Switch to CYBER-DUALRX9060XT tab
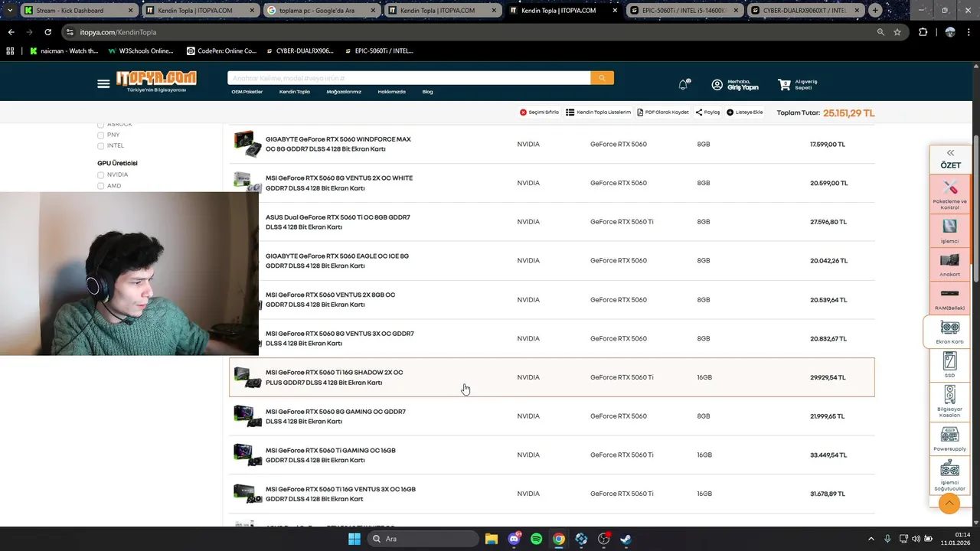The height and width of the screenshot is (551, 980). tap(805, 11)
